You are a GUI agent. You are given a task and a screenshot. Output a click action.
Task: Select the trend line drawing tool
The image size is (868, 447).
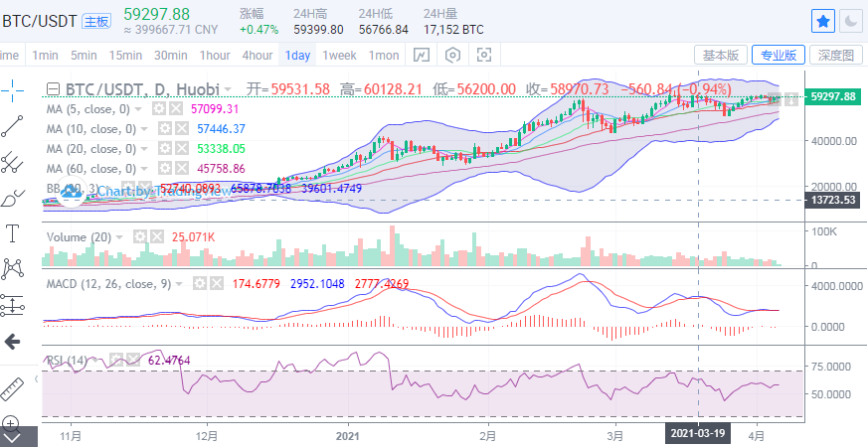tap(13, 125)
